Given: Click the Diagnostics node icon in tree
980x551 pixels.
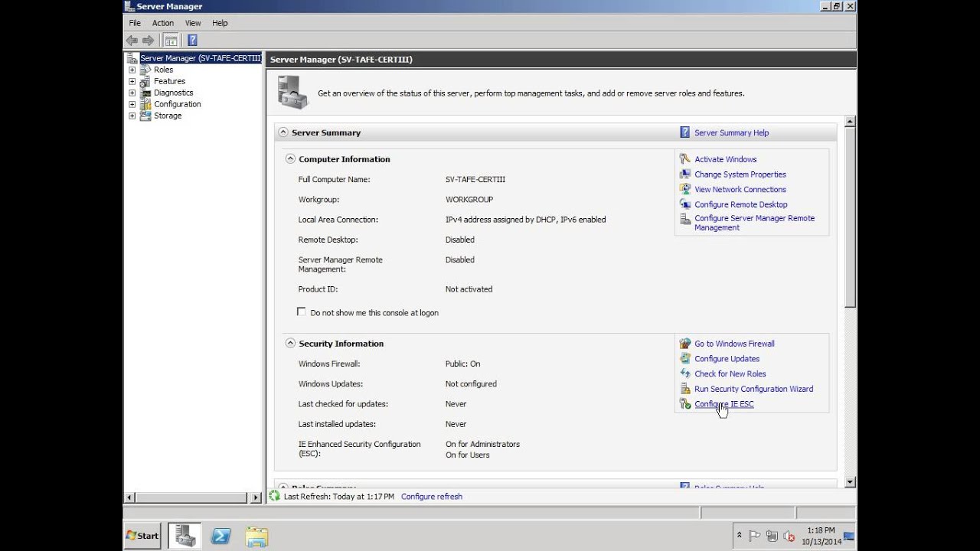Looking at the screenshot, I should [145, 93].
